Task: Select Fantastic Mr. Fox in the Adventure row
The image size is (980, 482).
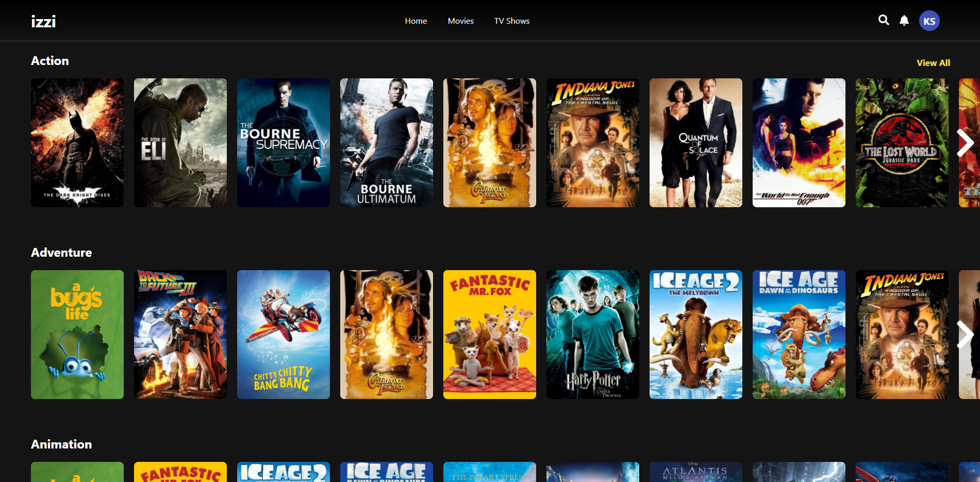Action: pyautogui.click(x=490, y=335)
